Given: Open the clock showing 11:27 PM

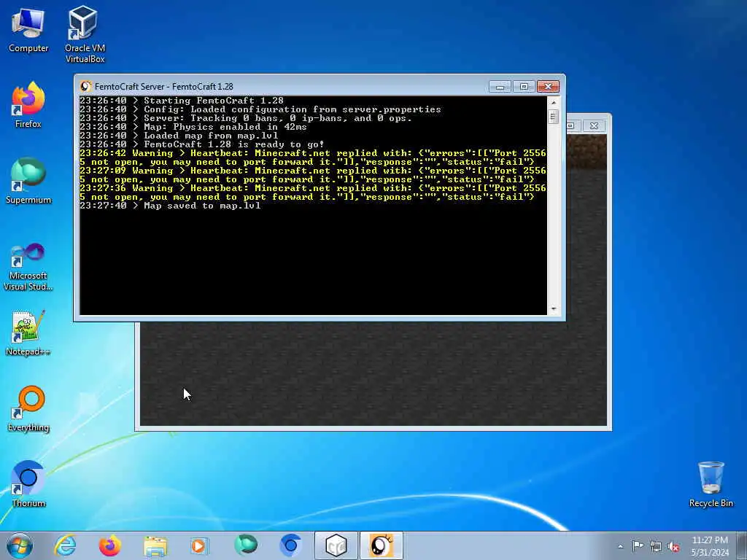Looking at the screenshot, I should tap(710, 545).
